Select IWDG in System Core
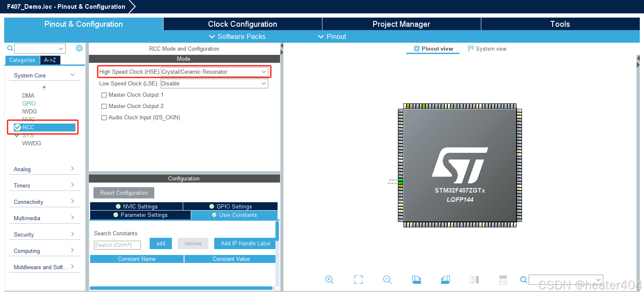The image size is (644, 296). point(29,111)
